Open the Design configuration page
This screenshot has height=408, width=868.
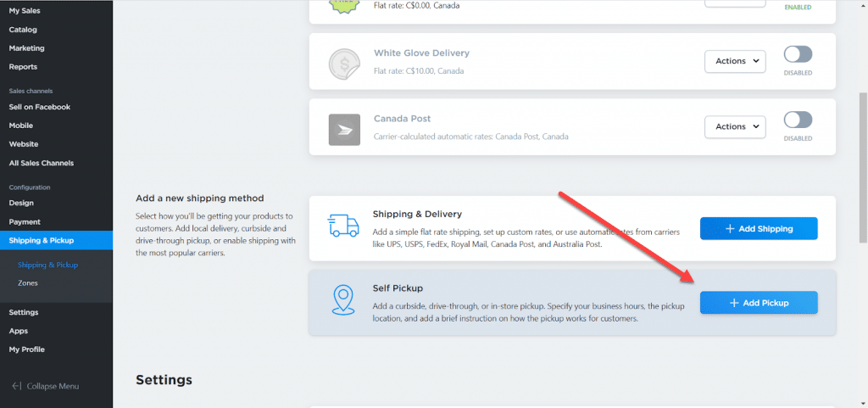click(21, 203)
